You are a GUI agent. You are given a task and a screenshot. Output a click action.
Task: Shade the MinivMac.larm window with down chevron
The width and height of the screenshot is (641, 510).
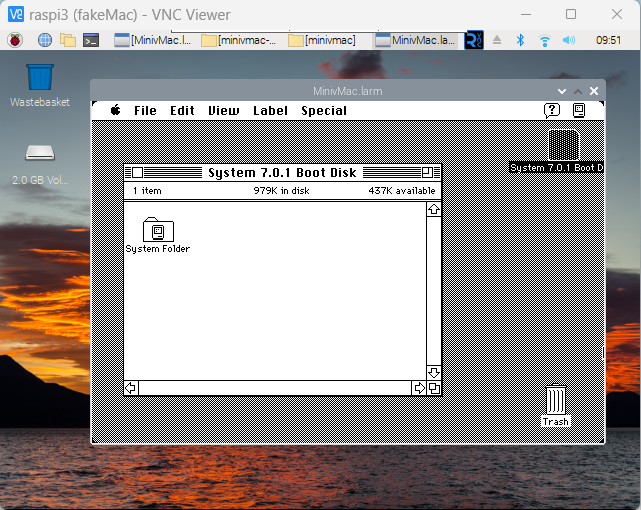click(562, 91)
